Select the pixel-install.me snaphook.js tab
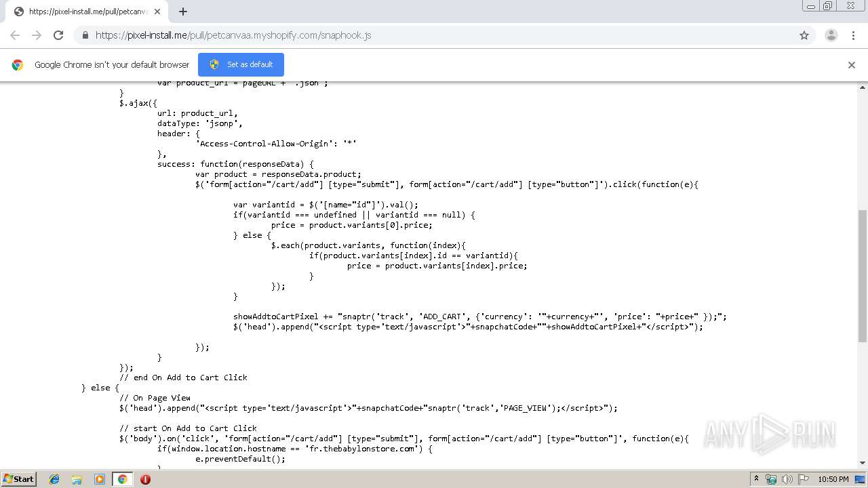This screenshot has height=488, width=868. point(87,12)
